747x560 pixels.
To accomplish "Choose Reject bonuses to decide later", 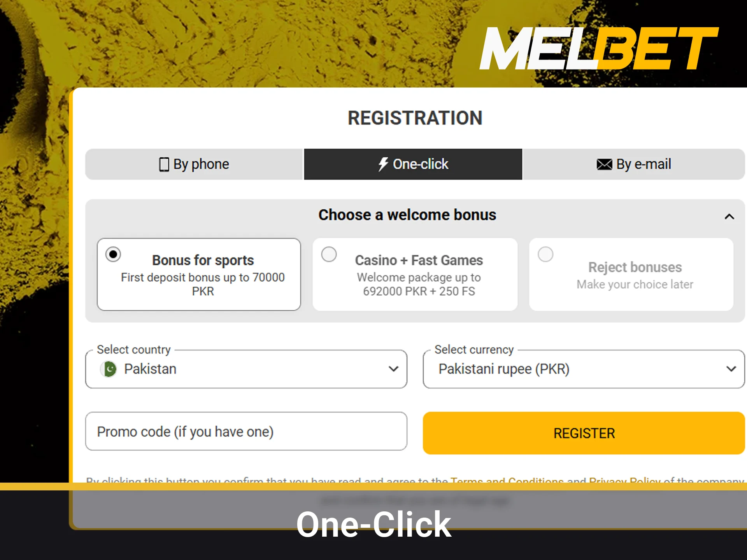I will coord(546,254).
